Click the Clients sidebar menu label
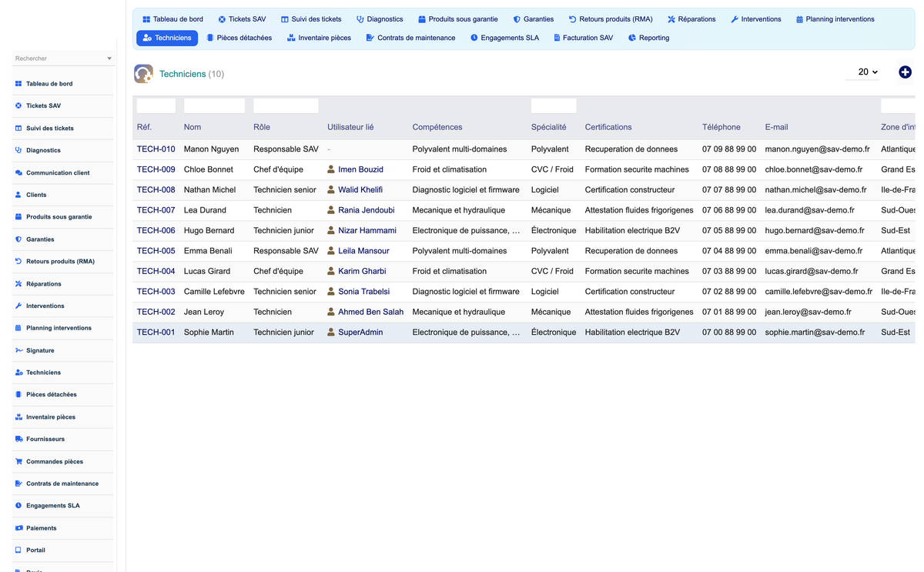 click(36, 195)
